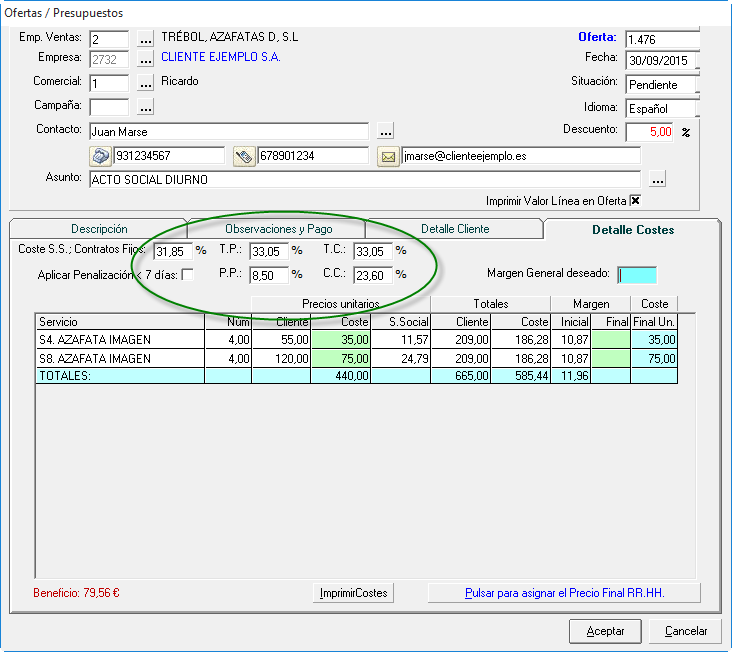The width and height of the screenshot is (732, 652).
Task: Click S.Social cell 24,79
Action: (401, 358)
